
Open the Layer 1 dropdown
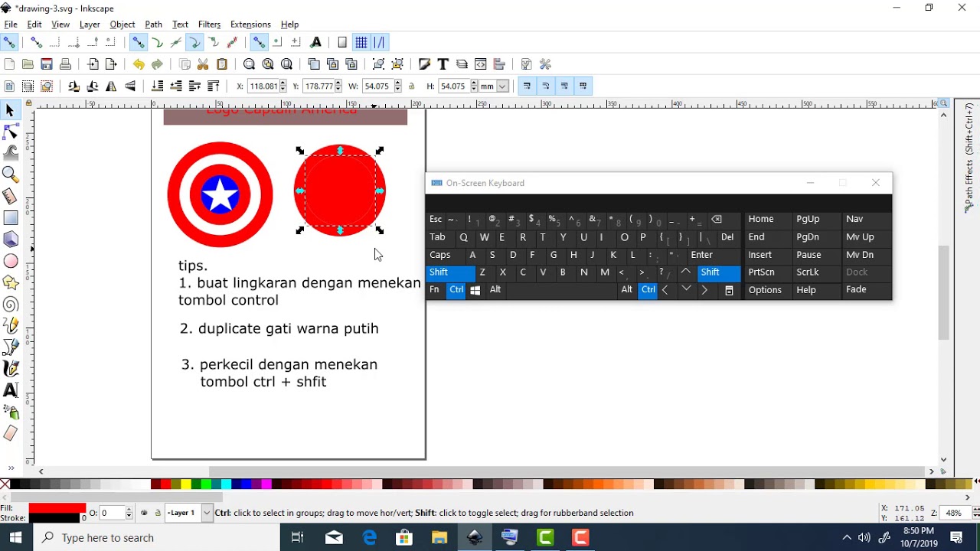[207, 513]
